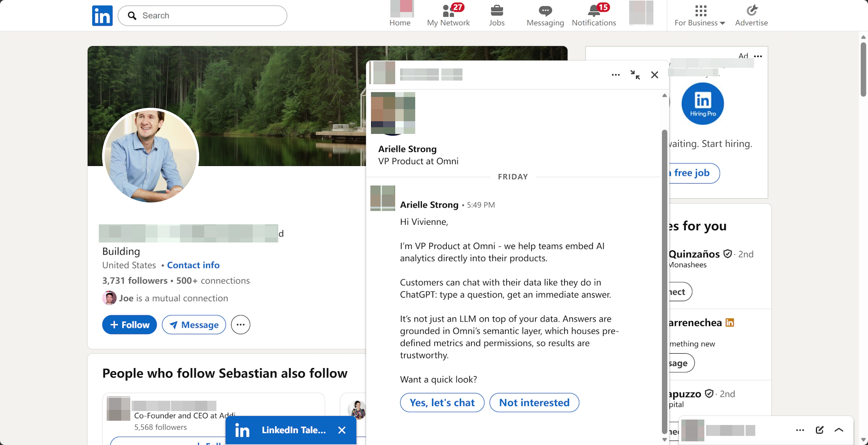The image size is (868, 445).
Task: Click the Message button on the profile
Action: (194, 325)
